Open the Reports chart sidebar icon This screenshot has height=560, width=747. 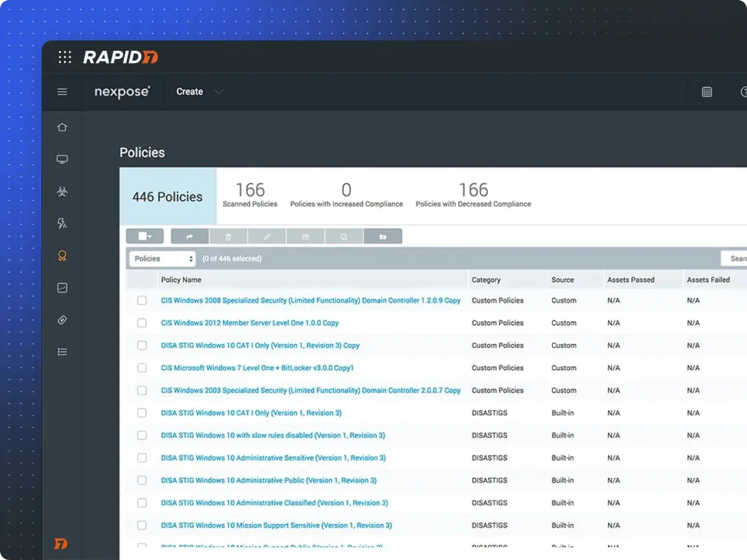[x=62, y=287]
